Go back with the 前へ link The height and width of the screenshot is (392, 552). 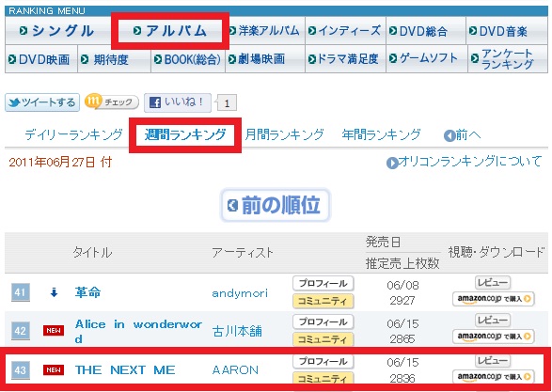click(x=463, y=135)
